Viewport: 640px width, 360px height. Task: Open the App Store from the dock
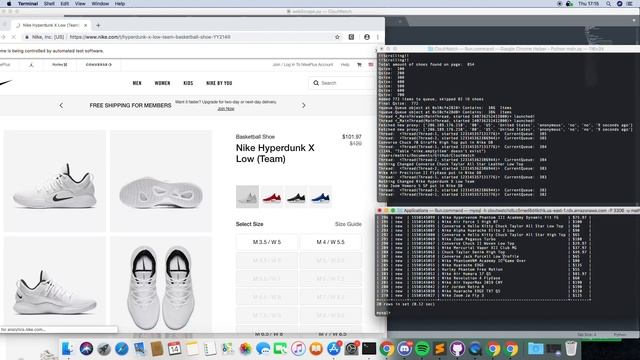coord(334,349)
